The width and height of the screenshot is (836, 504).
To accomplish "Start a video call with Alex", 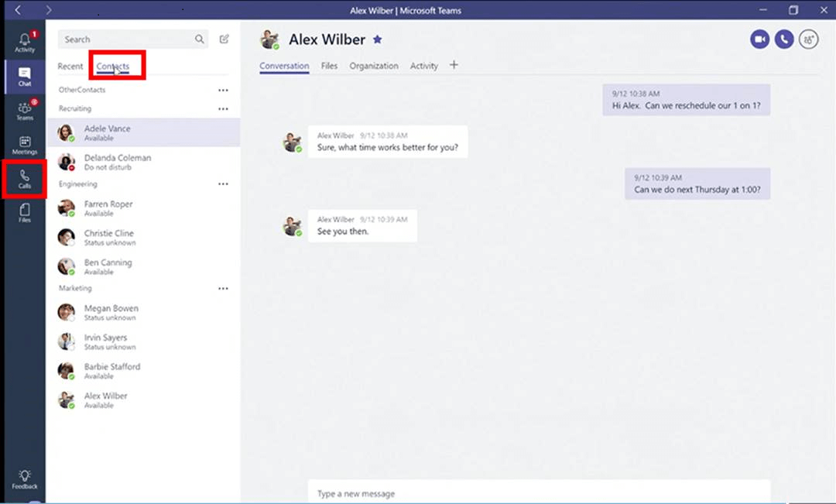I will pos(759,39).
